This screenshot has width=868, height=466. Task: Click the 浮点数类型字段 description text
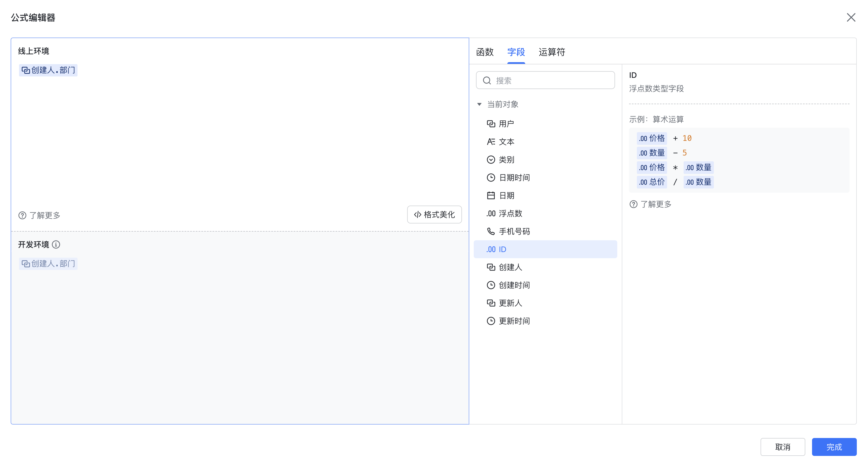pos(656,88)
